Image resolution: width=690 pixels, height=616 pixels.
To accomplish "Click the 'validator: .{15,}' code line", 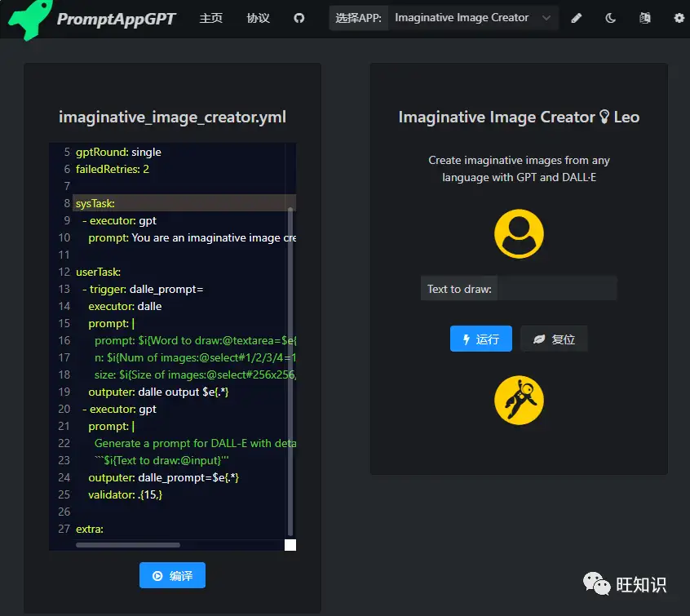I will (125, 494).
